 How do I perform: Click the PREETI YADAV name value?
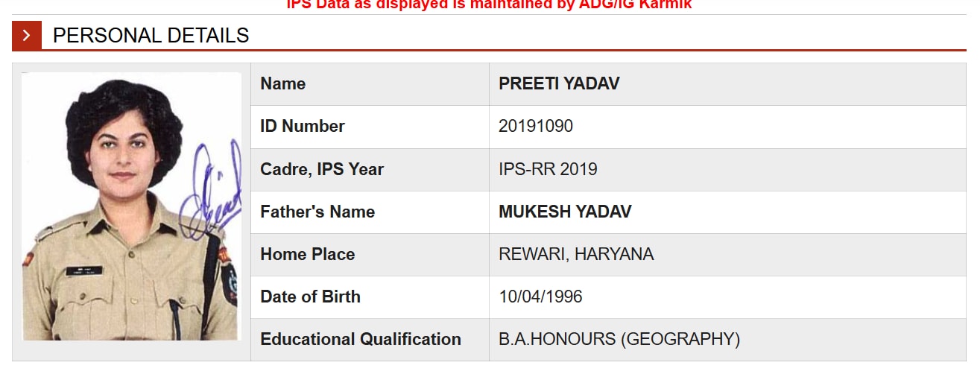559,83
